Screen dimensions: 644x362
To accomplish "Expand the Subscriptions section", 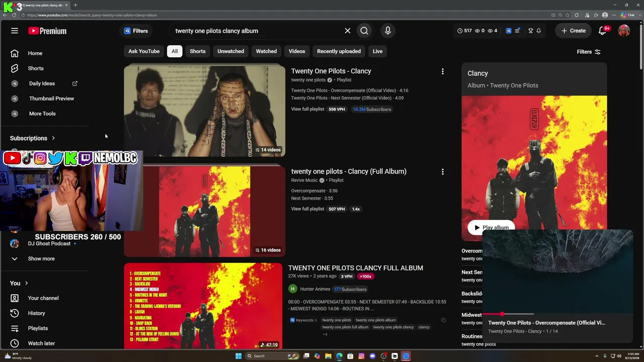I will [x=33, y=138].
